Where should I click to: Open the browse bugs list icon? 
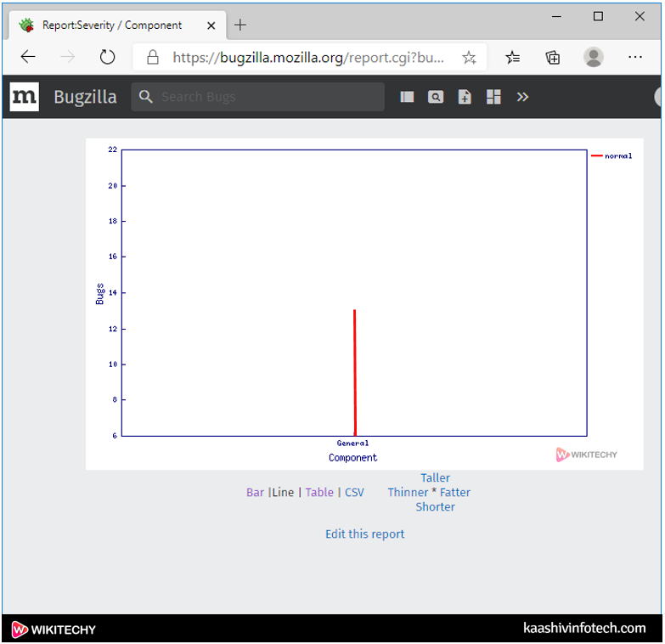407,97
